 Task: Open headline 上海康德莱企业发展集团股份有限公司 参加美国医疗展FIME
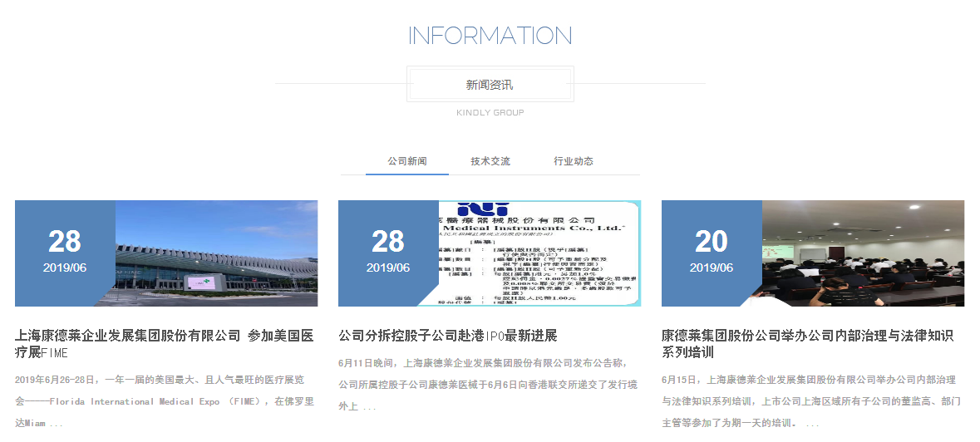coord(165,344)
